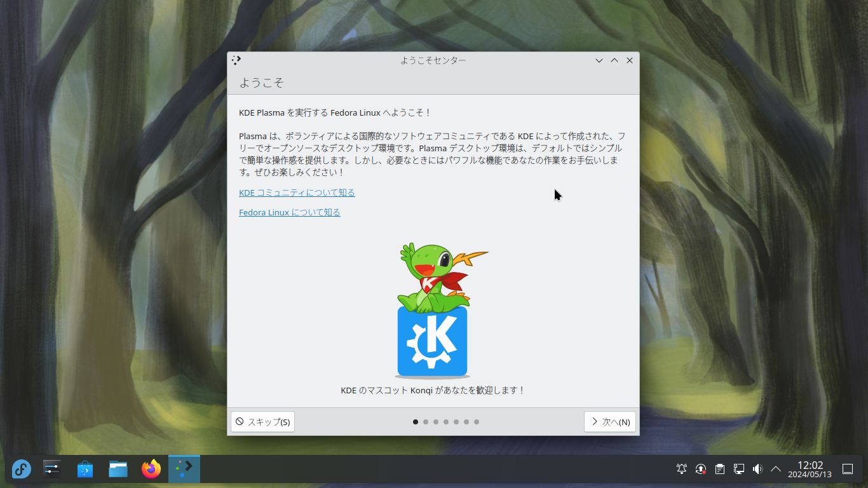
Task: Open the Fedora application launcher
Action: point(22,470)
